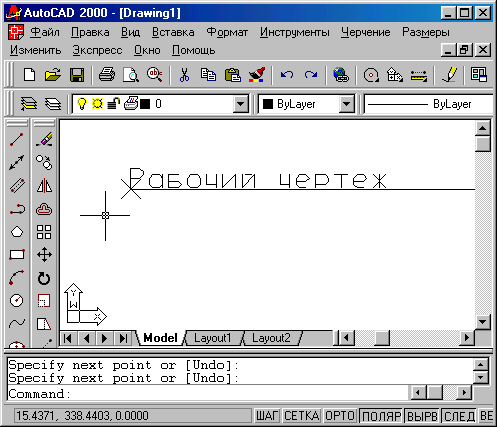This screenshot has width=497, height=427.
Task: Toggle layer 0 freeze with the sun icon
Action: 97,104
